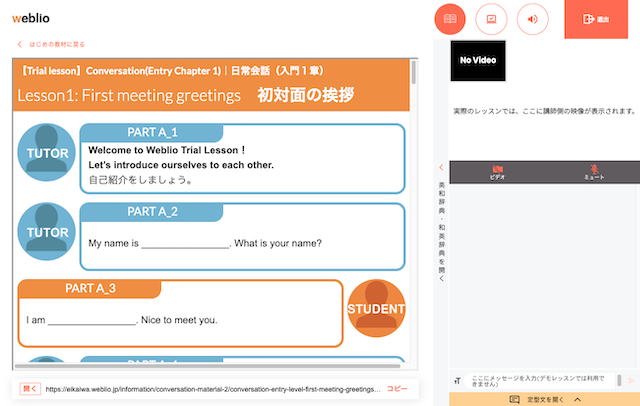Click the screen share monitor icon
The height and width of the screenshot is (406, 640).
click(491, 19)
